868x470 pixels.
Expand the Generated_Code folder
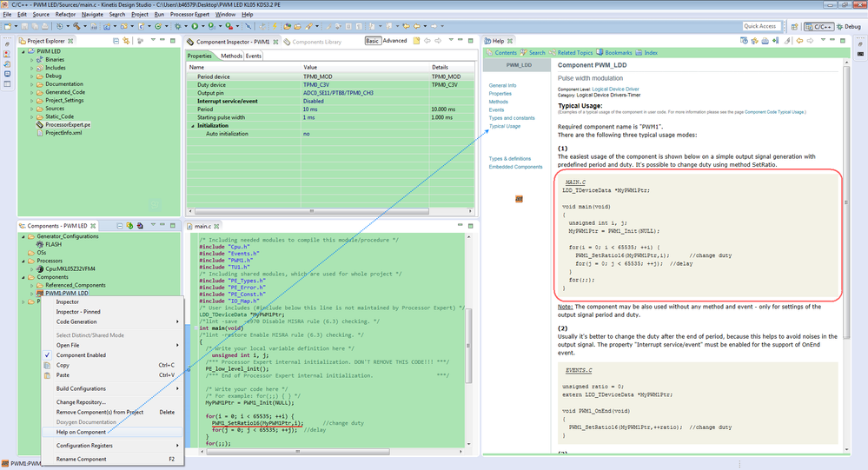[x=32, y=92]
